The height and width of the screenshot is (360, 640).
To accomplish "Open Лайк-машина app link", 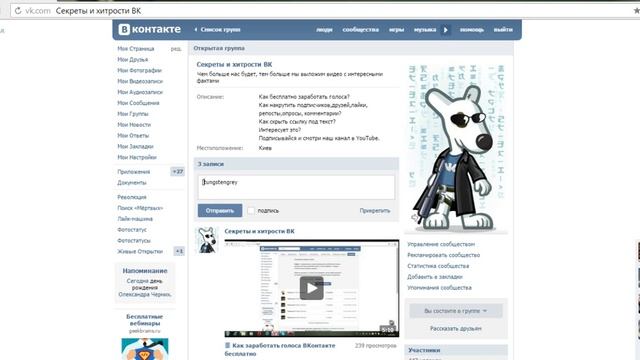I will (135, 219).
